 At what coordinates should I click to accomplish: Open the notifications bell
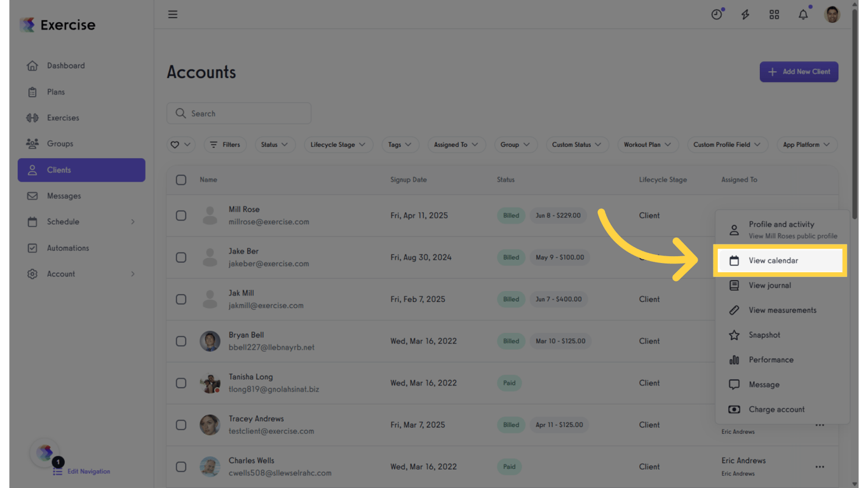tap(803, 14)
